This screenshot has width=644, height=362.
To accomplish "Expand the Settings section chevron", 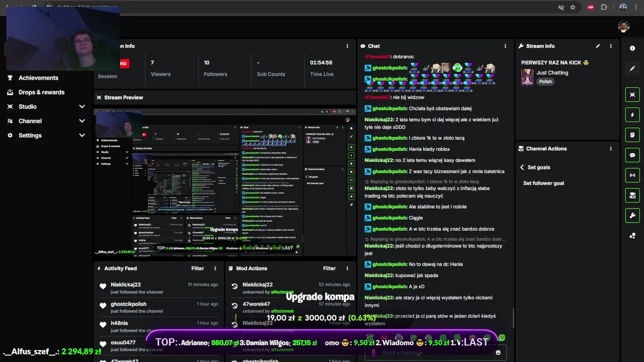I will click(x=82, y=135).
